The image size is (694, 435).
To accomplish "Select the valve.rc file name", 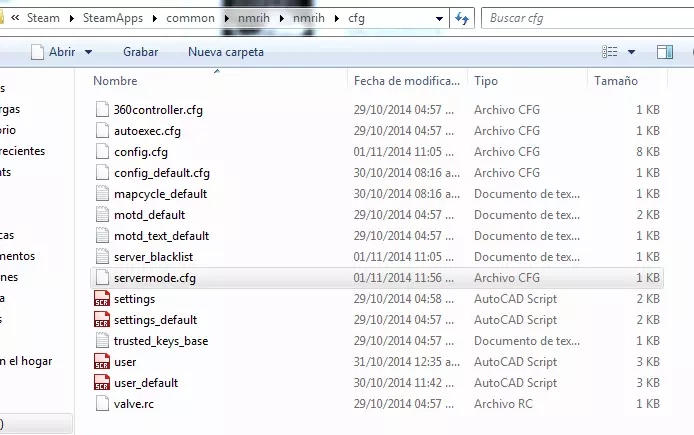I will [x=134, y=404].
